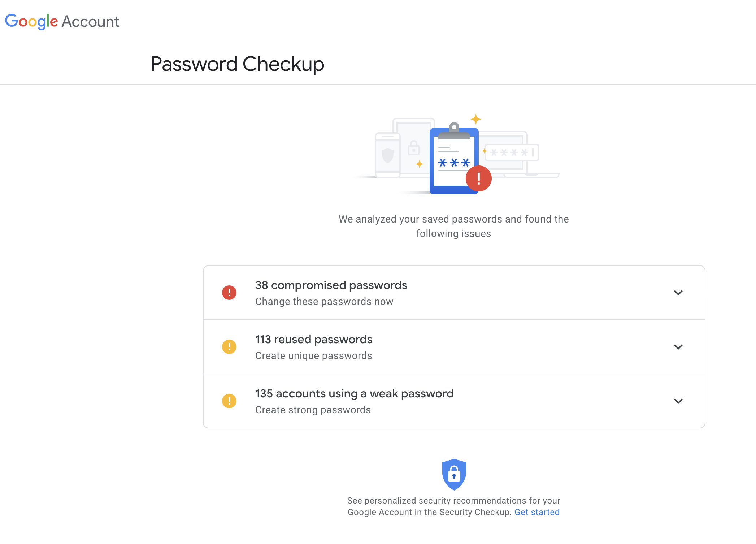Click the "Account" text next to Google logo
Image resolution: width=756 pixels, height=544 pixels.
coord(90,22)
